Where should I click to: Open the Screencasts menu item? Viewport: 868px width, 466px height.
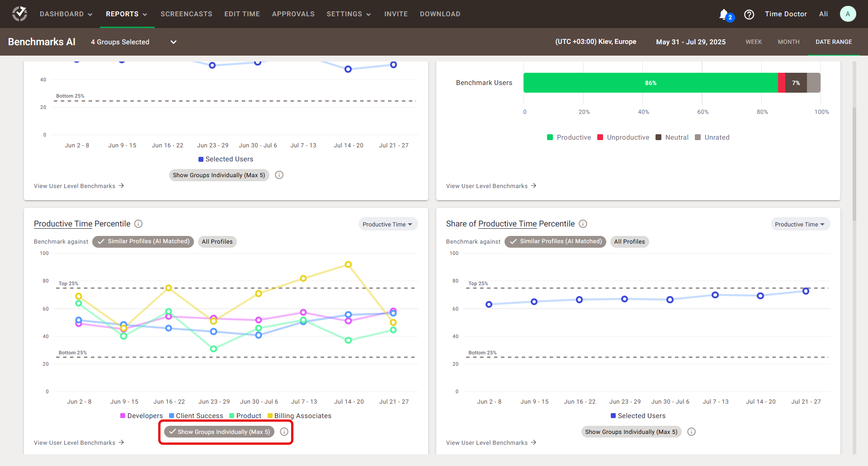click(x=186, y=14)
